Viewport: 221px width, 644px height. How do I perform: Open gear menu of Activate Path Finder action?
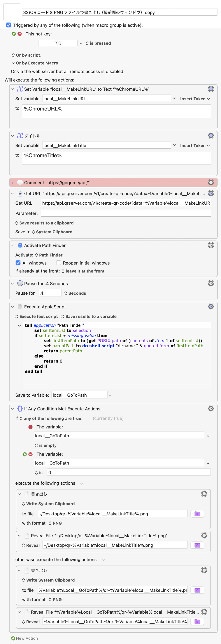(211, 245)
